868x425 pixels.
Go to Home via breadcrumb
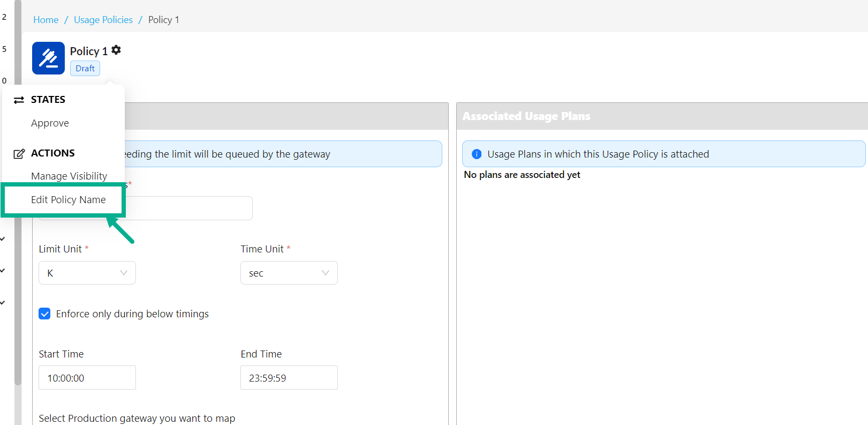pos(46,20)
